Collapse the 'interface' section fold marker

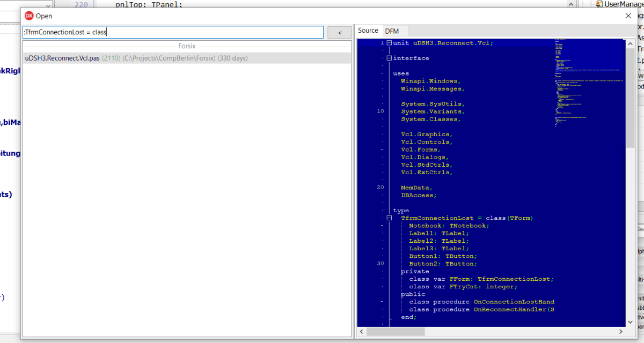coord(389,58)
